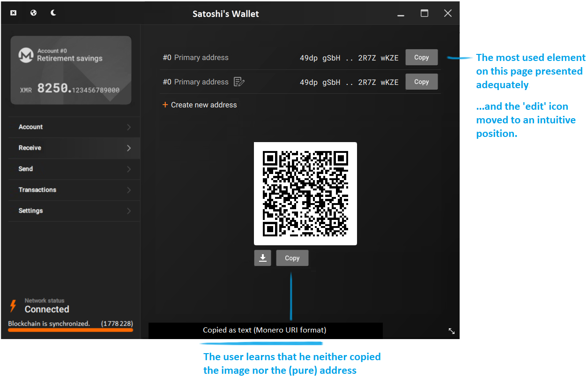588x378 pixels.
Task: Expand the Send row chevron
Action: [129, 169]
